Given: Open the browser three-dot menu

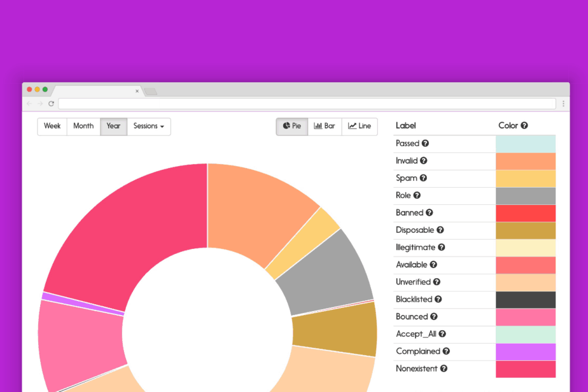Looking at the screenshot, I should coord(563,104).
